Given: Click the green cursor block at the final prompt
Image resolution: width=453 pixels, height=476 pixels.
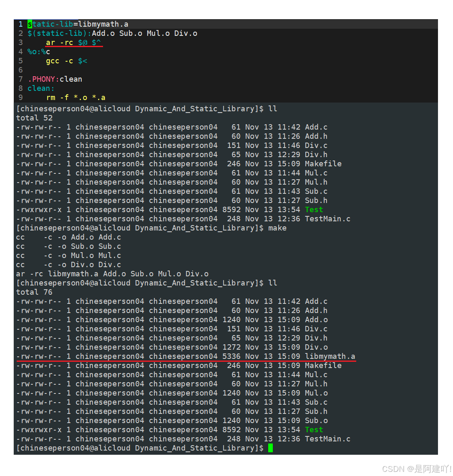Looking at the screenshot, I should 270,448.
